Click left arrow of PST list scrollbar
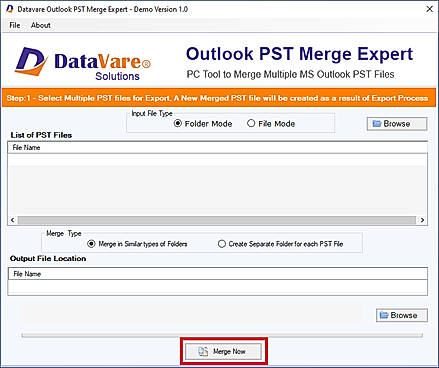439x368 pixels. pos(12,220)
